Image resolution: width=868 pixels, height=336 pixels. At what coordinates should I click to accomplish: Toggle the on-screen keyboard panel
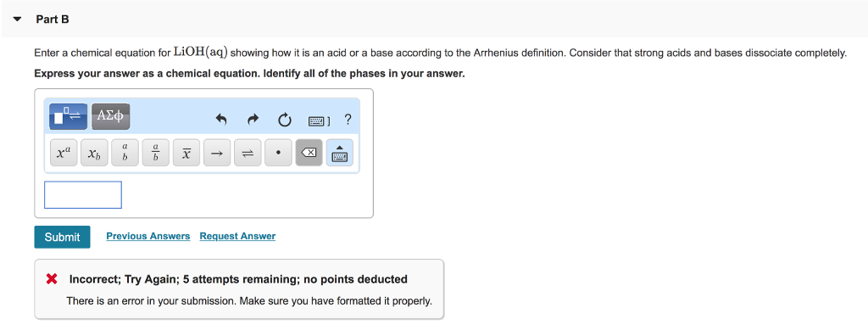point(340,153)
